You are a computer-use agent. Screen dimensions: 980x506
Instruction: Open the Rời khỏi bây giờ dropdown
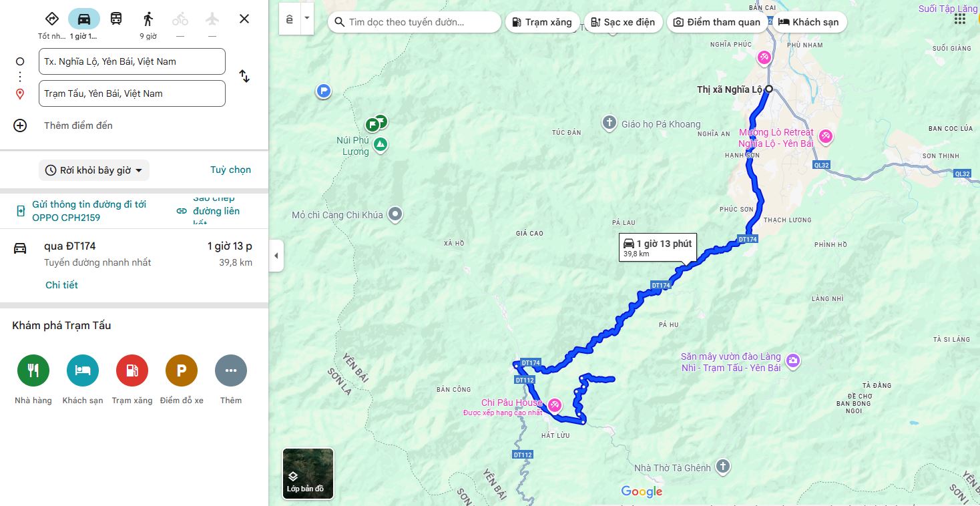pos(94,170)
